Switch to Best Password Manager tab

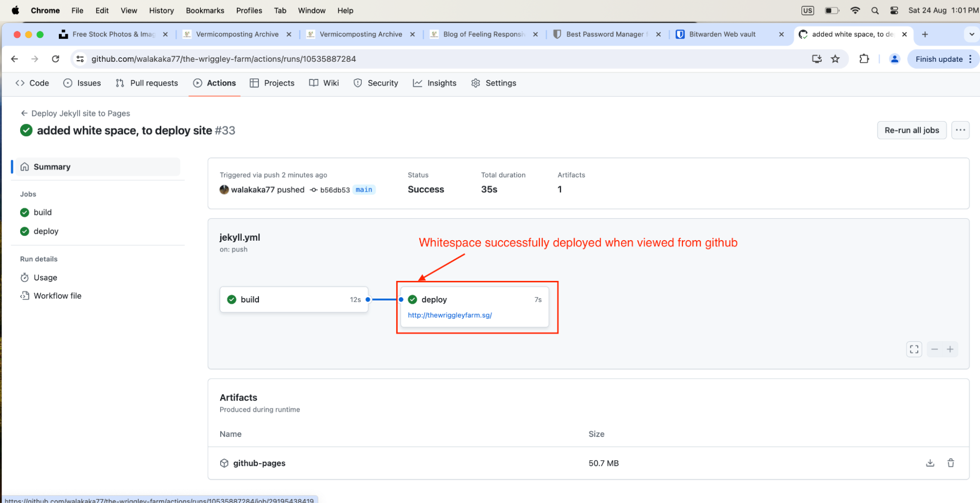[x=607, y=34]
